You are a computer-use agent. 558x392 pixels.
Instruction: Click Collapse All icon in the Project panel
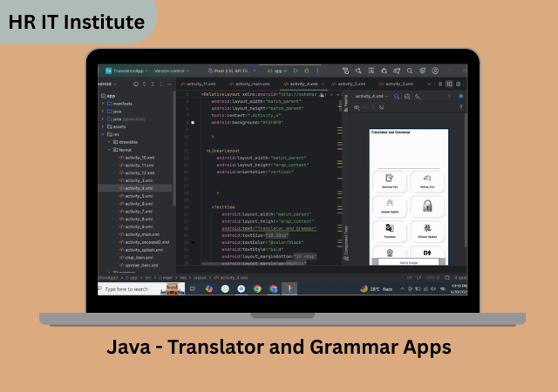click(153, 84)
